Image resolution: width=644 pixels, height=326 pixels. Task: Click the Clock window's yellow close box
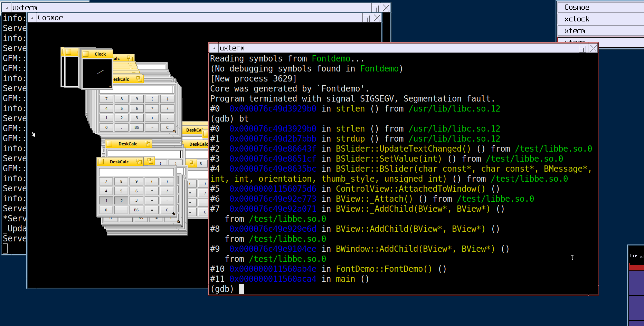click(86, 54)
